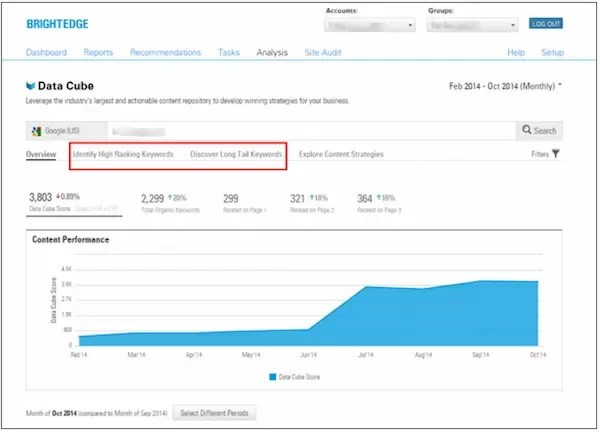Open the Recommendations menu
This screenshot has height=432, width=600.
(x=165, y=52)
